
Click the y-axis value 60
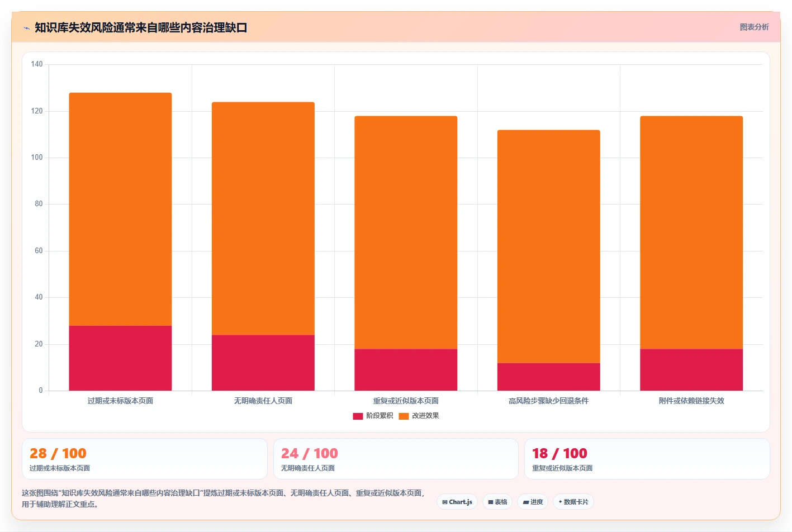[x=39, y=251]
